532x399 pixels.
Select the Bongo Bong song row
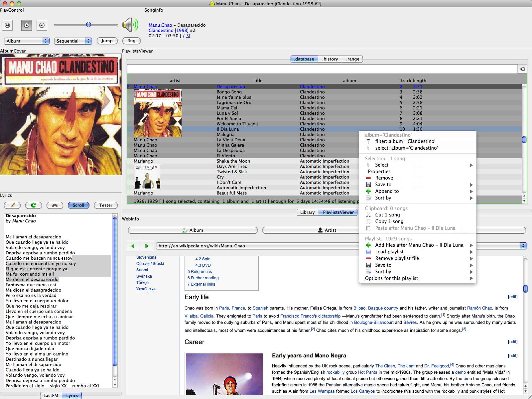(325, 92)
